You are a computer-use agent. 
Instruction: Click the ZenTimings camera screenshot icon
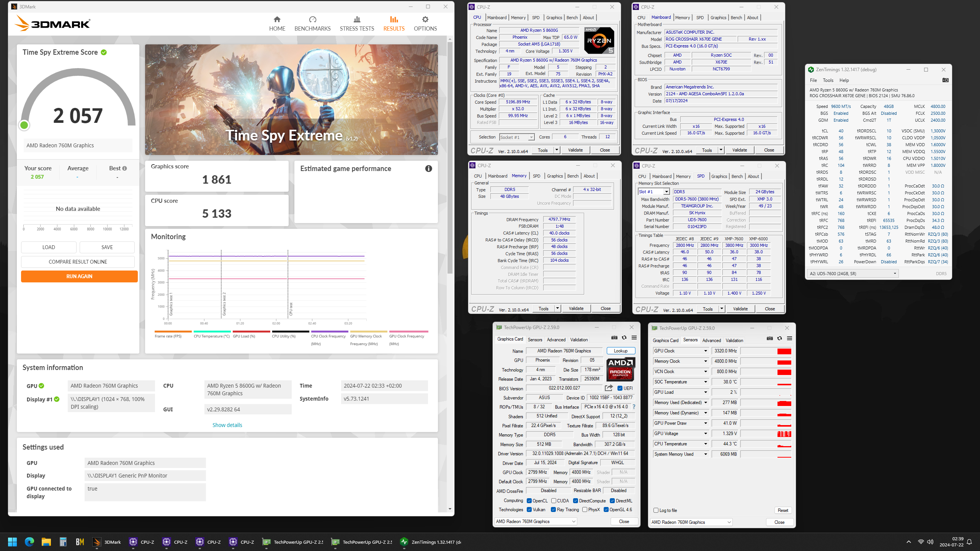tap(945, 80)
